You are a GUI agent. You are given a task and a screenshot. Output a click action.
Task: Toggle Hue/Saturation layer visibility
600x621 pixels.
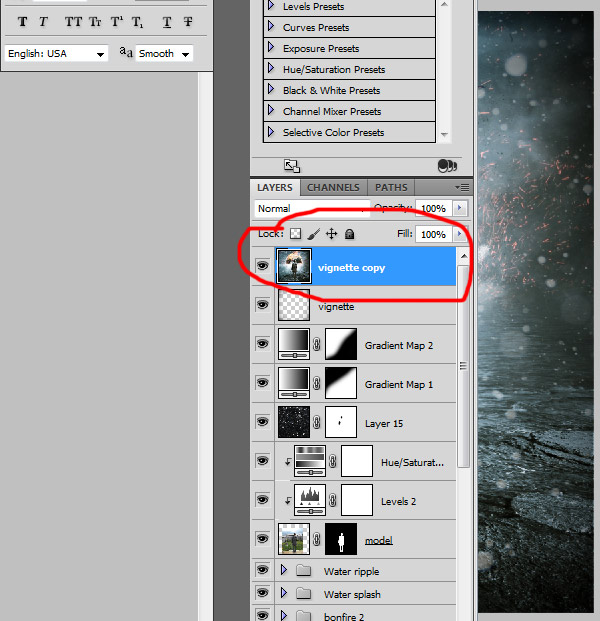262,461
